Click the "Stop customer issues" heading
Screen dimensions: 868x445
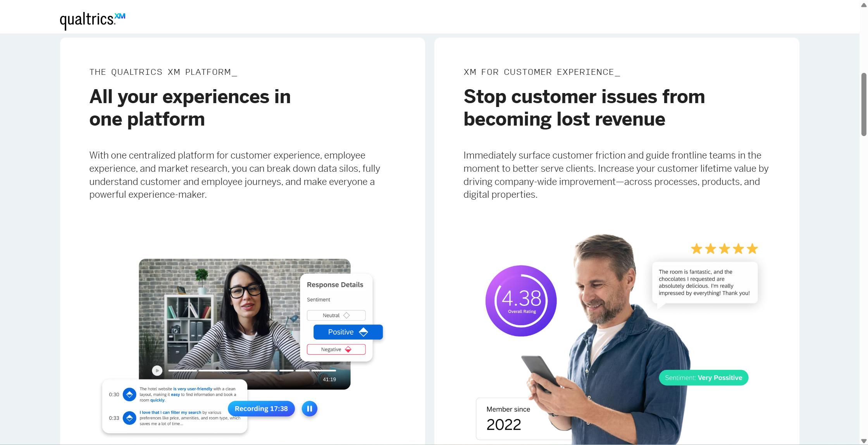(584, 108)
